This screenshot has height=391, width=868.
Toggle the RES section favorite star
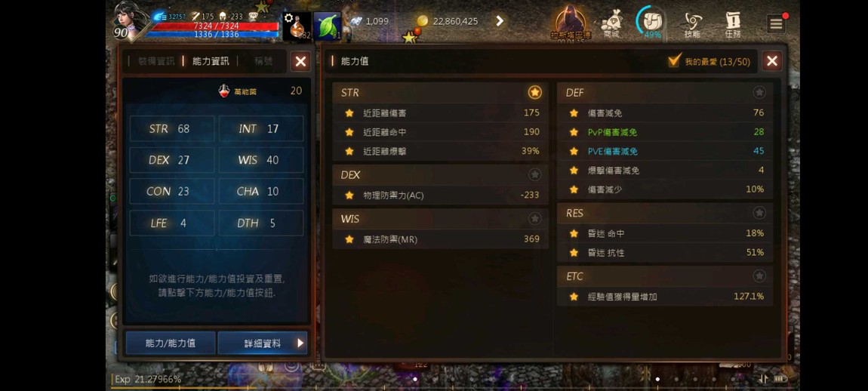tap(759, 213)
